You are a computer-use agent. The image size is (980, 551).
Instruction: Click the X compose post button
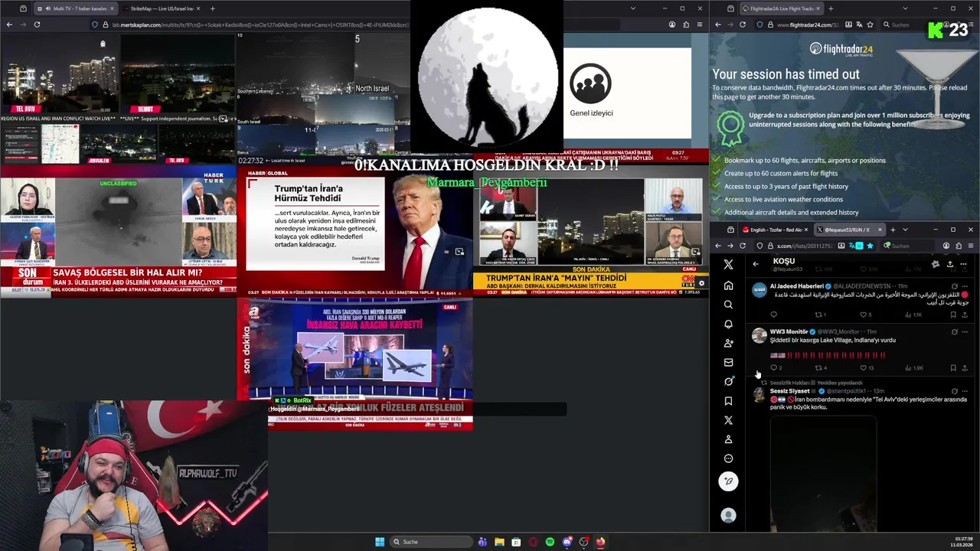(x=728, y=481)
